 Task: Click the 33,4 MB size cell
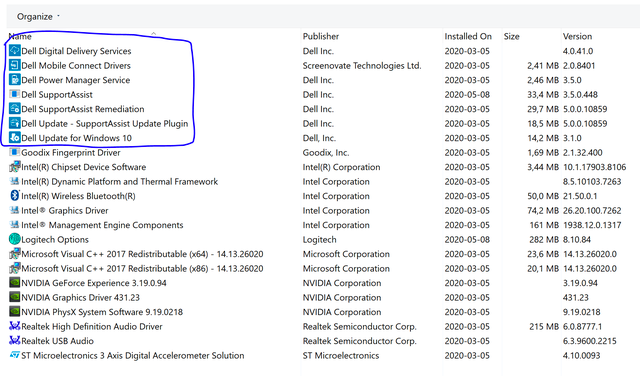(x=543, y=95)
